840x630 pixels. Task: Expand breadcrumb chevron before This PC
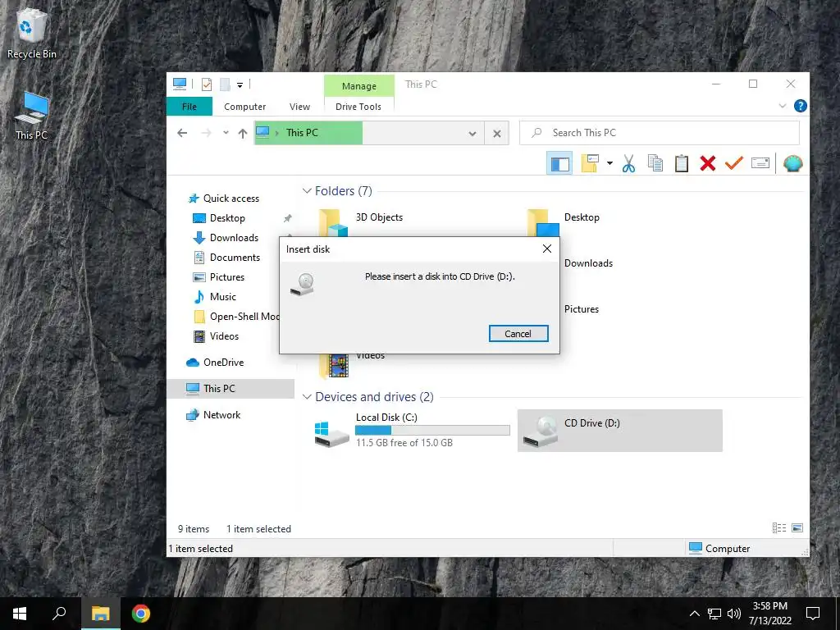[x=277, y=133]
